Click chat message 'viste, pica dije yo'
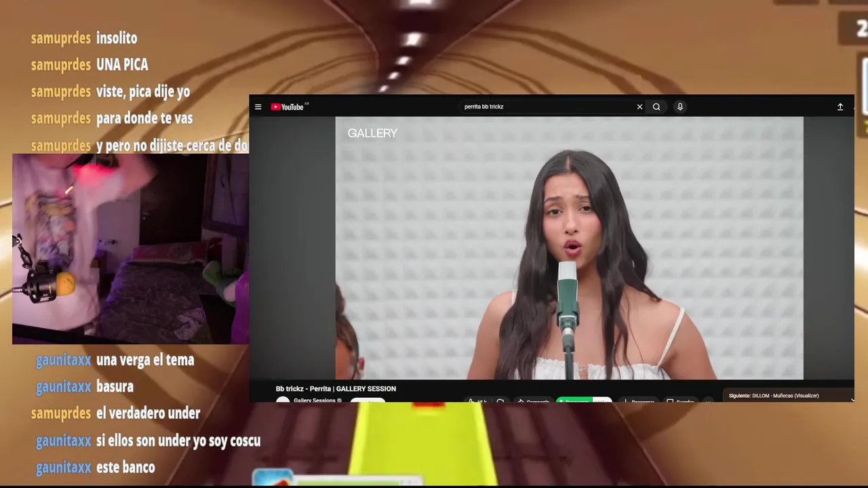Screen dimensions: 868x488 pos(143,91)
